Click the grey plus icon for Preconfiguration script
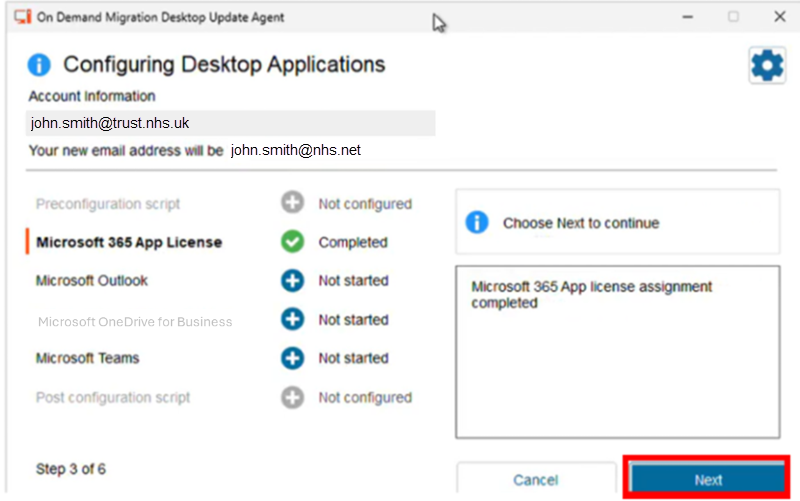 pyautogui.click(x=292, y=203)
